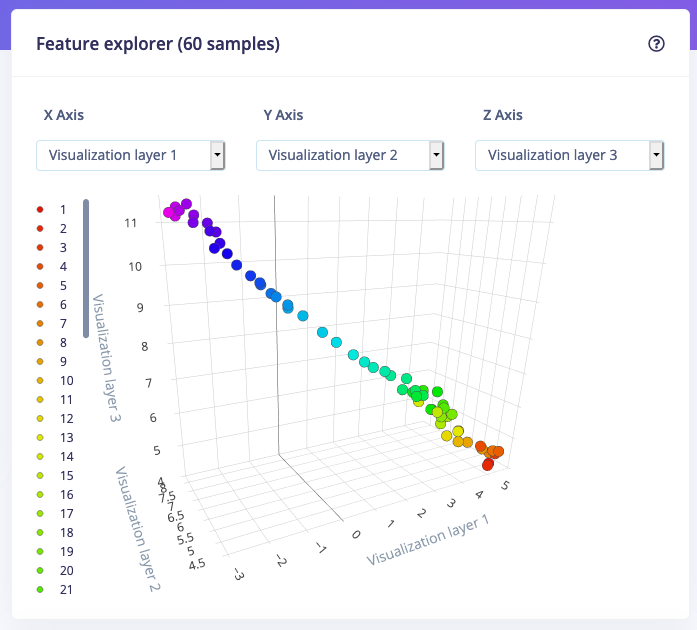Toggle legend entry 17
This screenshot has width=697, height=630.
coord(55,514)
